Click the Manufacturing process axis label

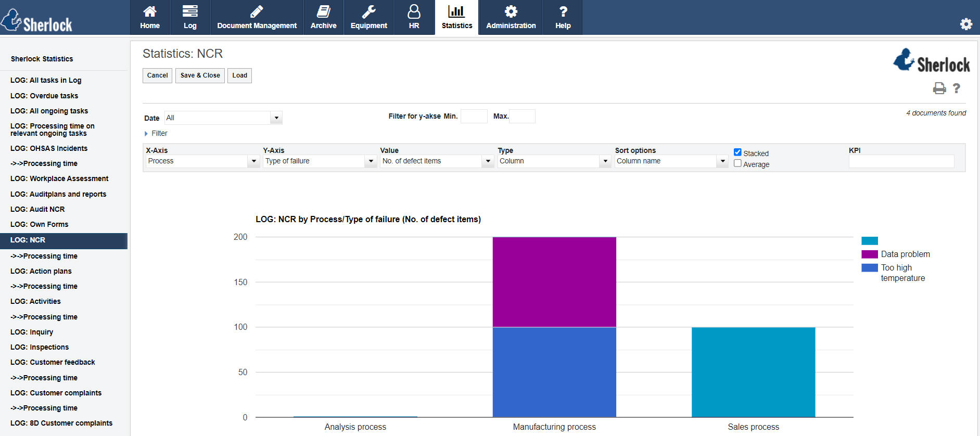(554, 427)
